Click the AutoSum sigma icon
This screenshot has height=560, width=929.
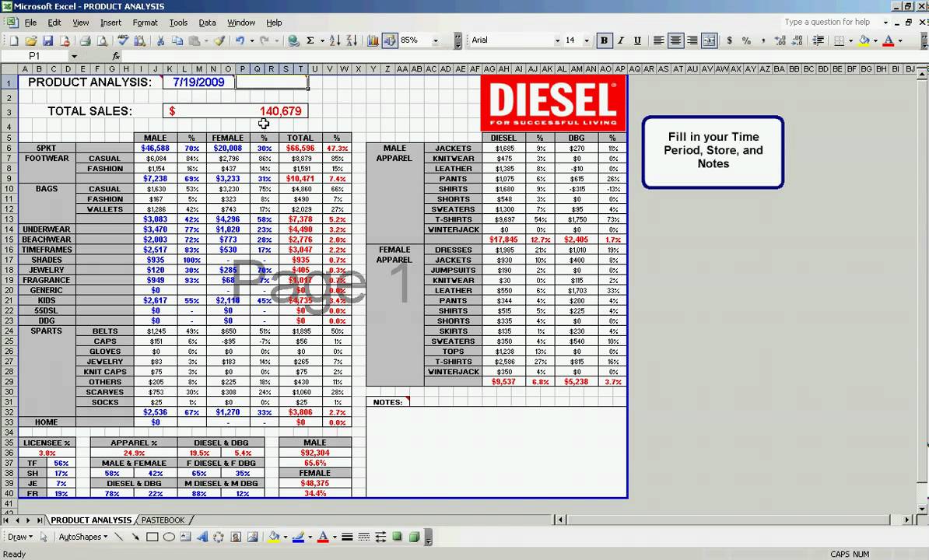pyautogui.click(x=310, y=40)
